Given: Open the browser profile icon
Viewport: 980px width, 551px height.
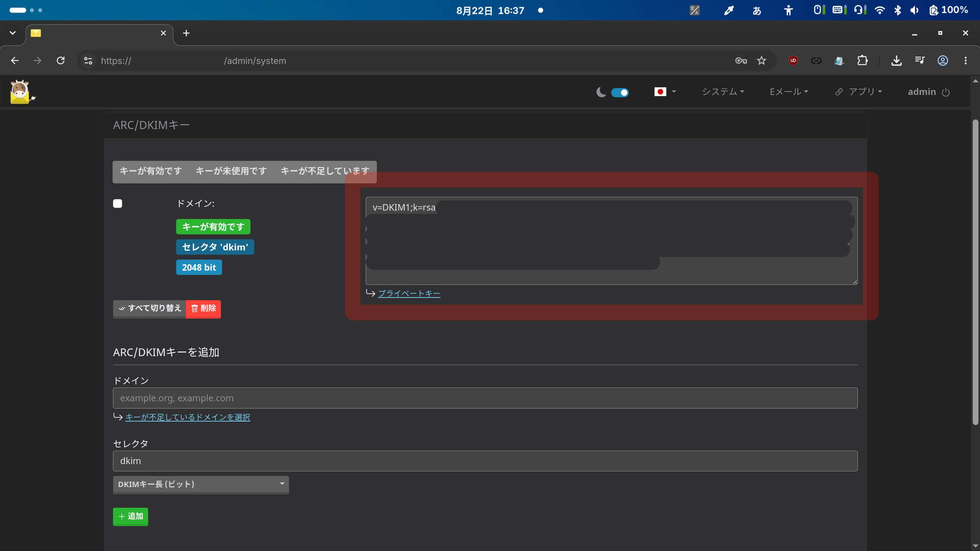Looking at the screenshot, I should (942, 60).
